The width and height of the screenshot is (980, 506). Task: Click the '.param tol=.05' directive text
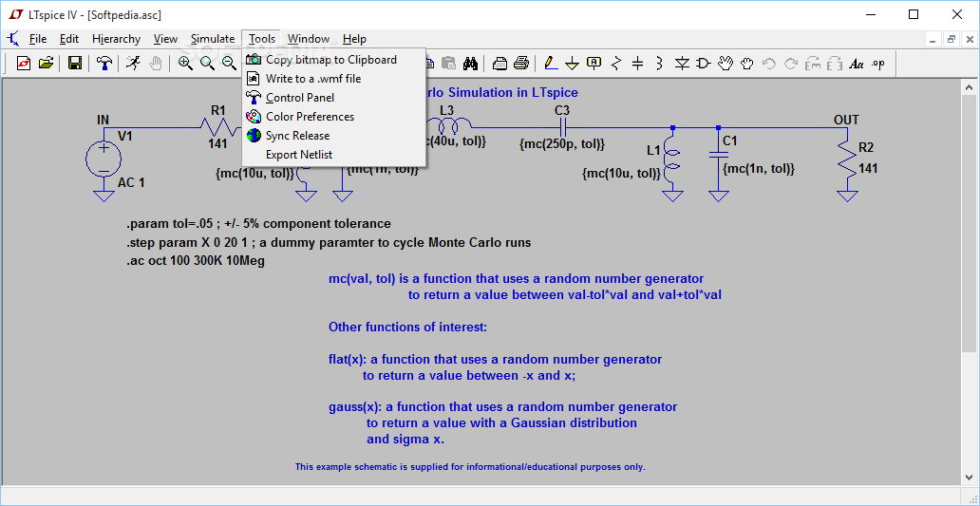(258, 224)
